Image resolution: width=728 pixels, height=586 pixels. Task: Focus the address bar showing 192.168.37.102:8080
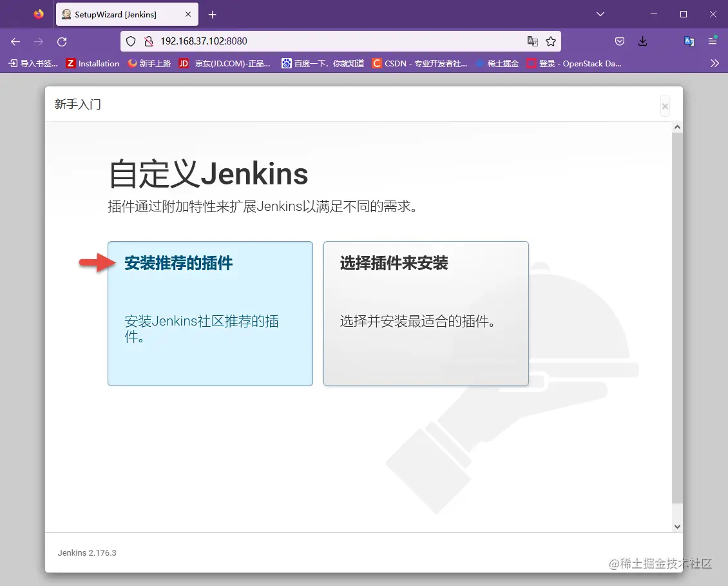(340, 41)
